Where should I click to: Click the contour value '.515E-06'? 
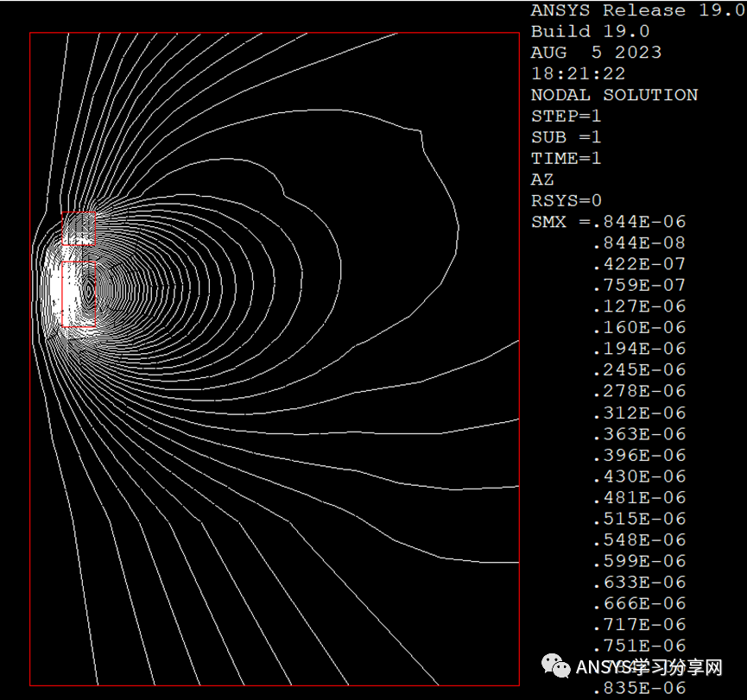[x=639, y=519]
